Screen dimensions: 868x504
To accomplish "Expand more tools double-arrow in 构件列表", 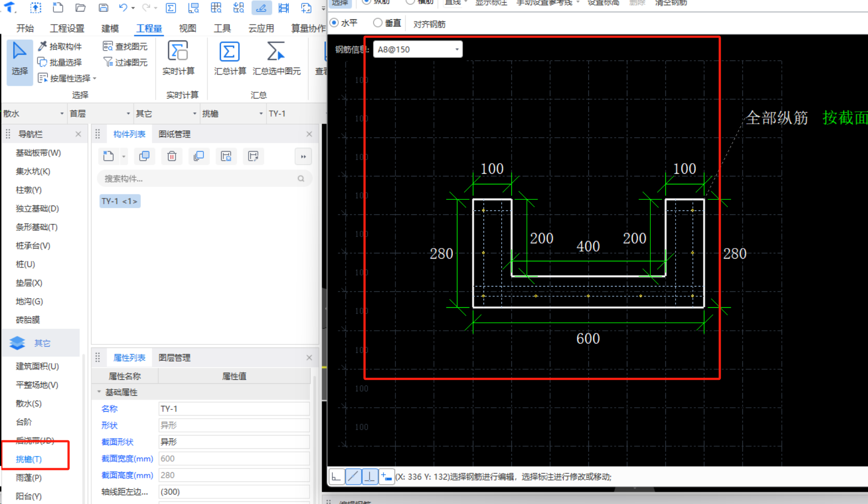I will click(x=303, y=157).
